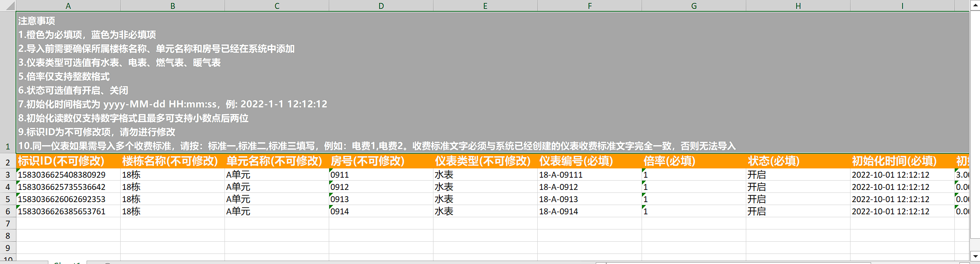Select ID cell 1583036625408380929
Viewport: 980px width, 264px height.
(68, 175)
